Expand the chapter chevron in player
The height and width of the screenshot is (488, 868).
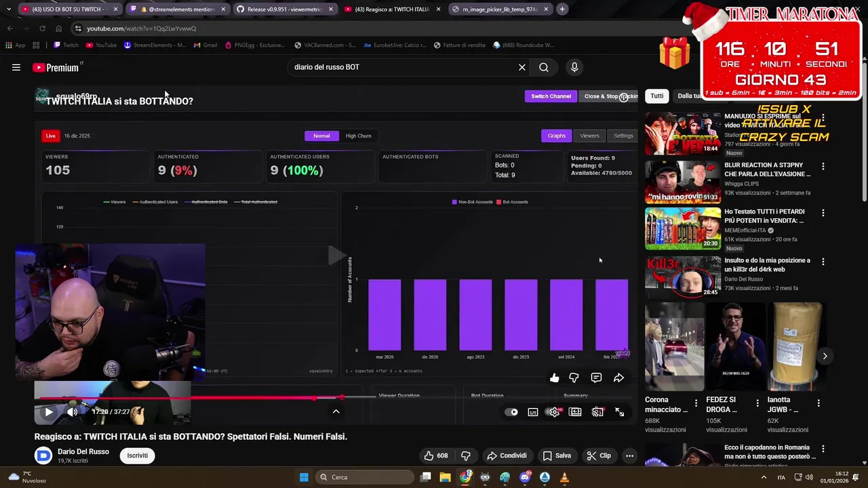pos(336,411)
